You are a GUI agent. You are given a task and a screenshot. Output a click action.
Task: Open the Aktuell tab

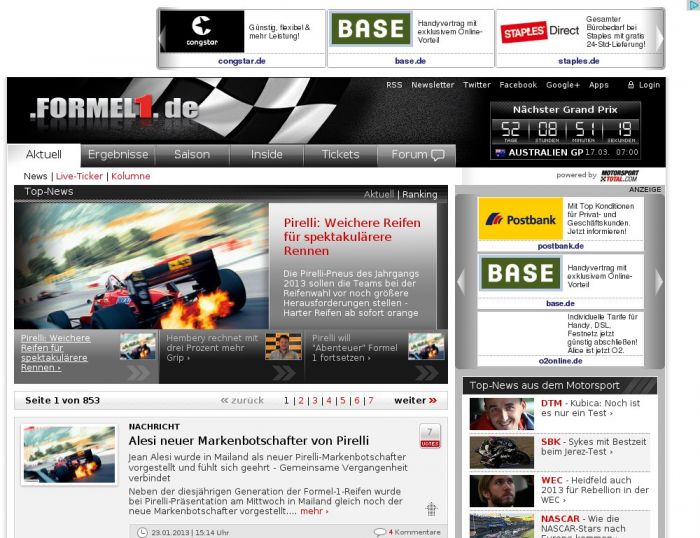pos(44,154)
